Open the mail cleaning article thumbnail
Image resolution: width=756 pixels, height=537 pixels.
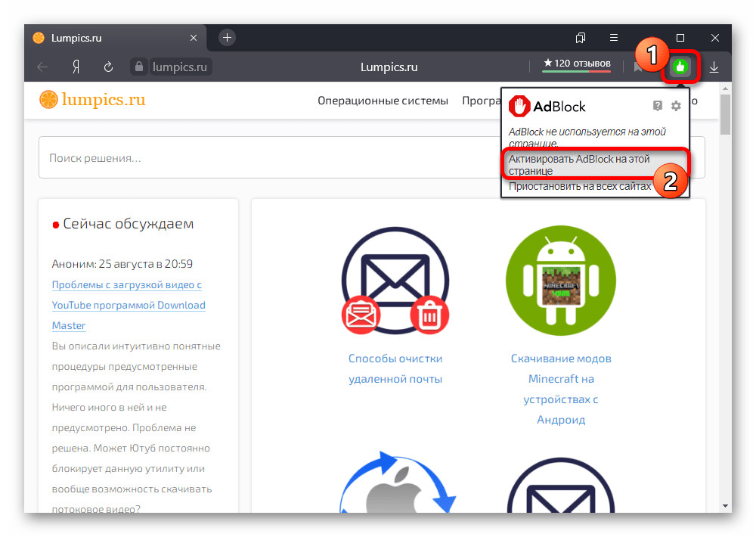(x=395, y=281)
